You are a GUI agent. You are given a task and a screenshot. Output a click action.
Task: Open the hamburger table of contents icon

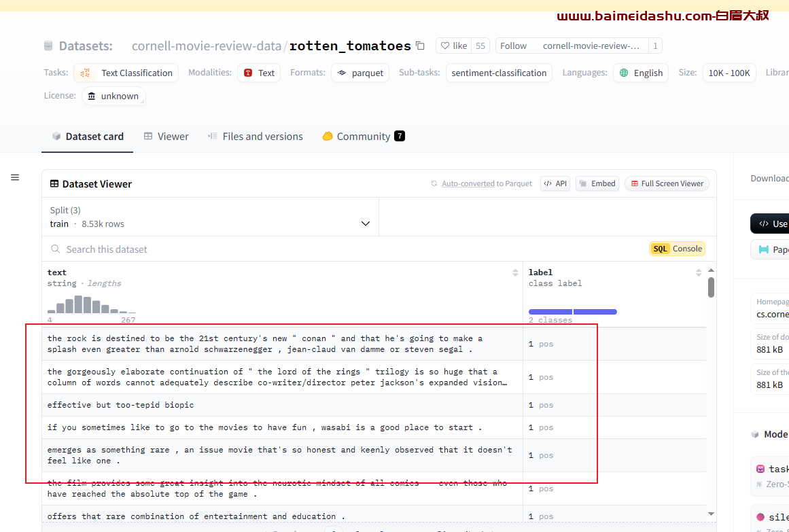(x=15, y=177)
